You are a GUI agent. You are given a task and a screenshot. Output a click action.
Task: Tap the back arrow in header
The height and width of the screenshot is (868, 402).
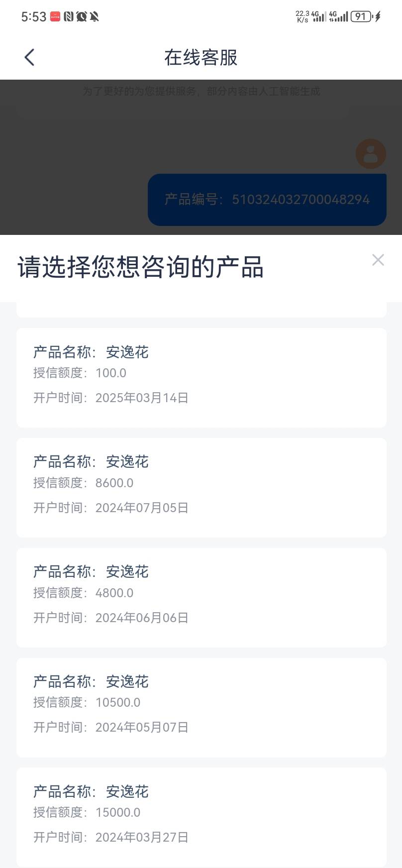[x=30, y=57]
